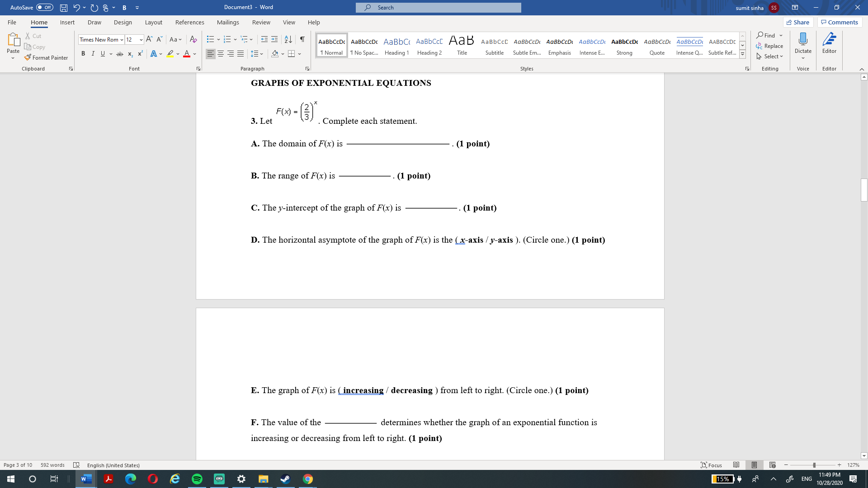
Task: Switch to the Layout tab
Action: click(154, 22)
